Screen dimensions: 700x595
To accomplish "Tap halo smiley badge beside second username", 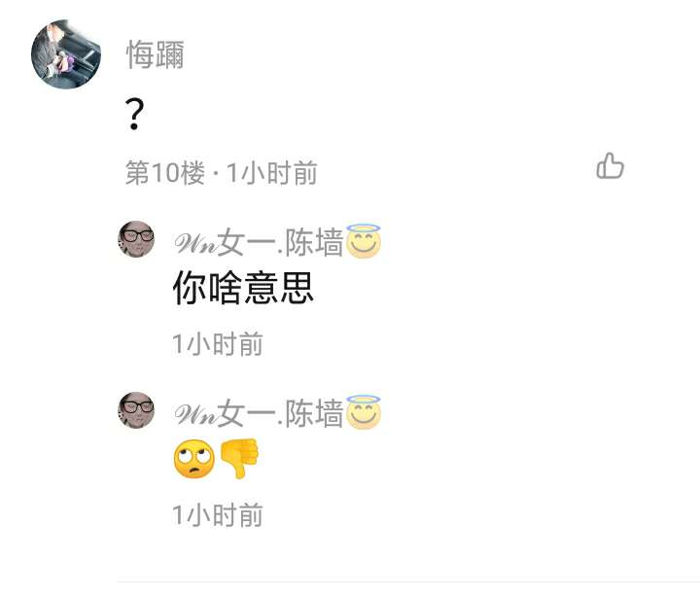I will [364, 412].
